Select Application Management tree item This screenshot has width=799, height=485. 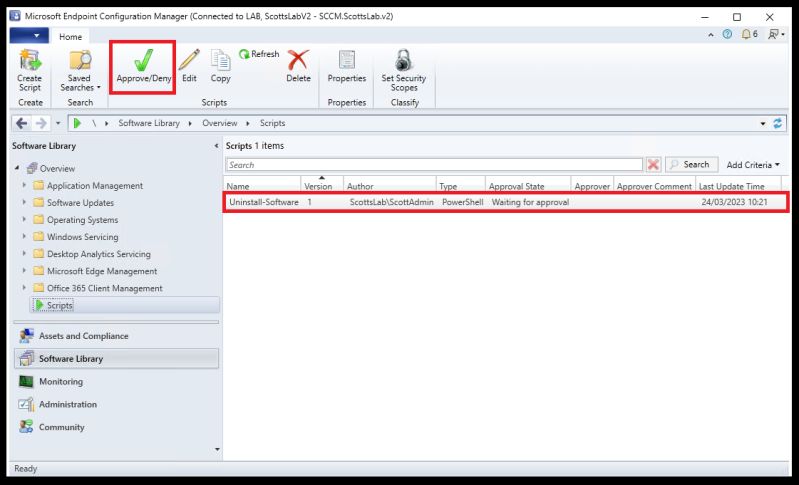click(x=95, y=186)
